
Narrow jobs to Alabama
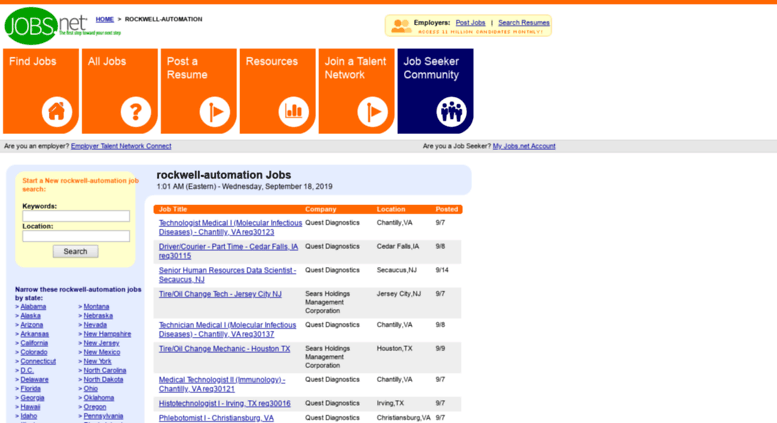33,307
